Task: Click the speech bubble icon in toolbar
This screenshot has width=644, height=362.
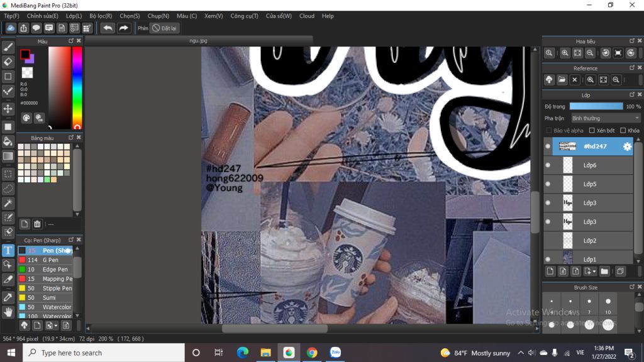Action: [x=36, y=28]
